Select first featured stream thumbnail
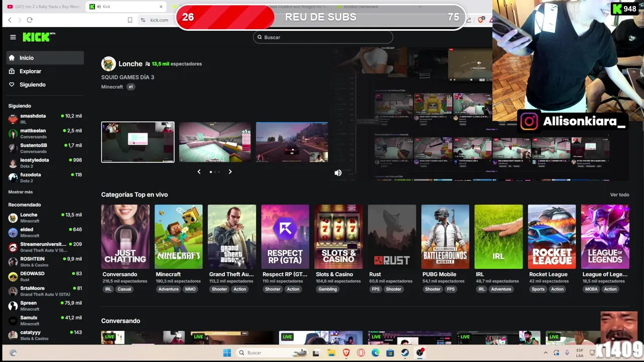The image size is (644, 362). pyautogui.click(x=138, y=142)
